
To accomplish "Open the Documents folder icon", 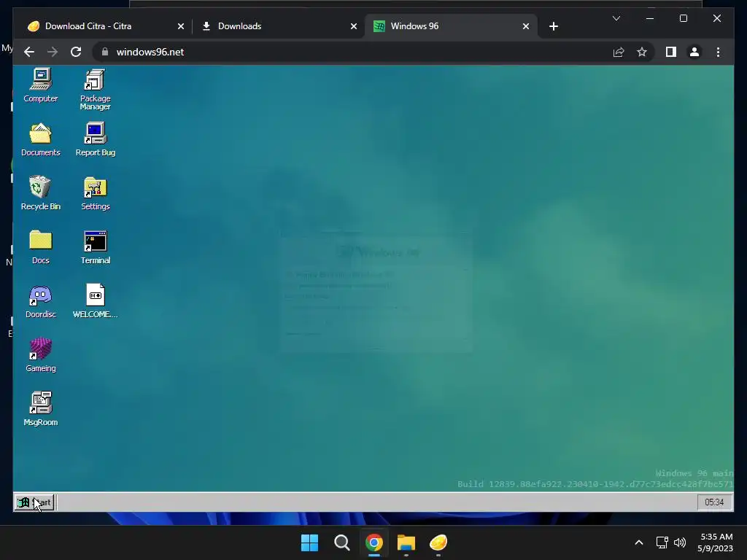I will point(41,139).
